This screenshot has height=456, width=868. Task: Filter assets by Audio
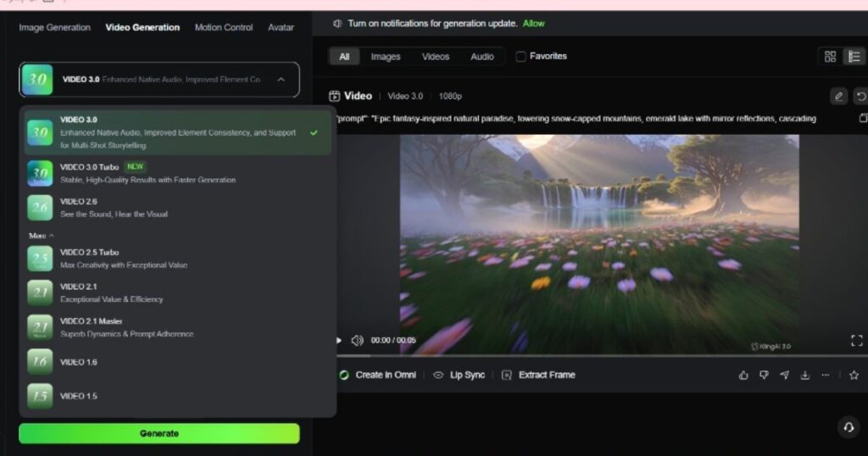482,57
